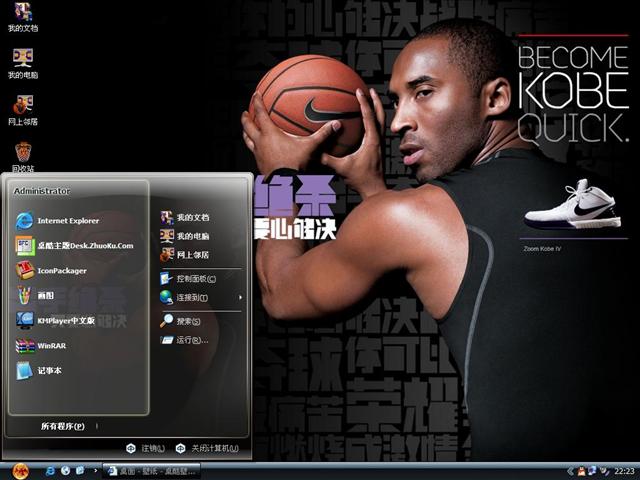Viewport: 640px width, 480px height.
Task: Expand quick launch overflow chevron
Action: (x=96, y=471)
